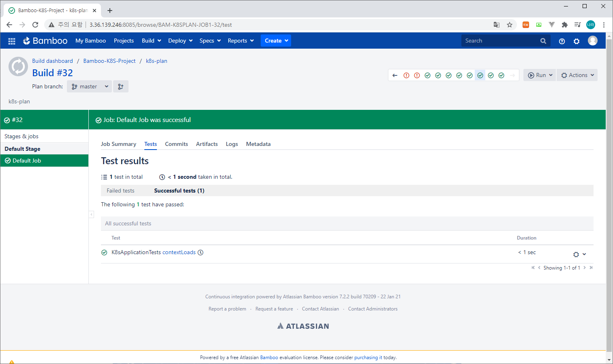Image resolution: width=613 pixels, height=364 pixels.
Task: Click the browser address bar URL
Action: (161, 25)
